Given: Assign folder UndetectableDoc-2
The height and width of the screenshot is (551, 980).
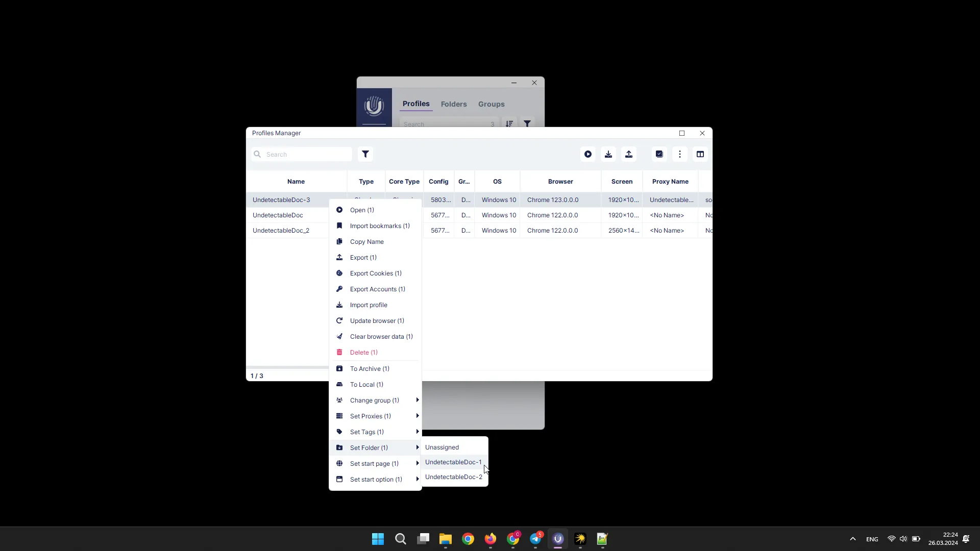Looking at the screenshot, I should pos(454,477).
